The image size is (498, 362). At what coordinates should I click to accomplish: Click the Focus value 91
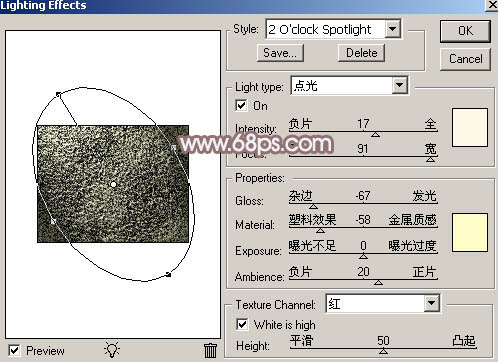(362, 149)
